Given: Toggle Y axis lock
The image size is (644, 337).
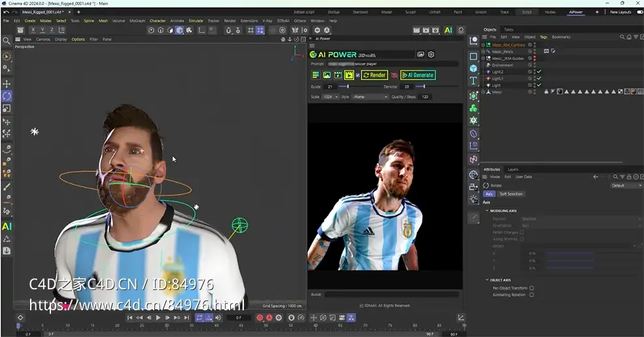Looking at the screenshot, I should [x=42, y=30].
